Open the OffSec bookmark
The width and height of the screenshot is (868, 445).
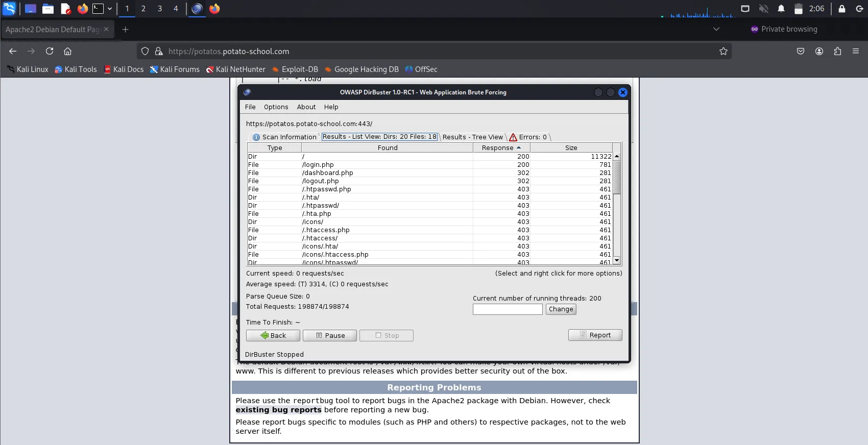421,69
